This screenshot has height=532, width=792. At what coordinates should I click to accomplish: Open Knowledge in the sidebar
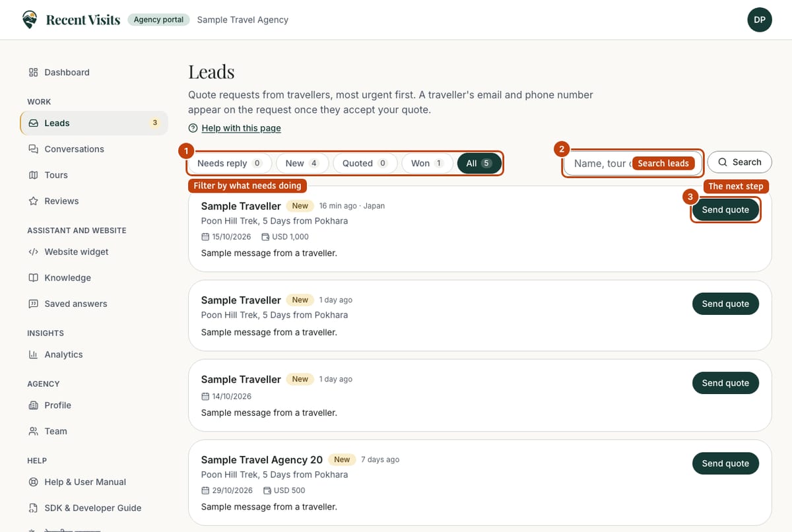(x=94, y=278)
